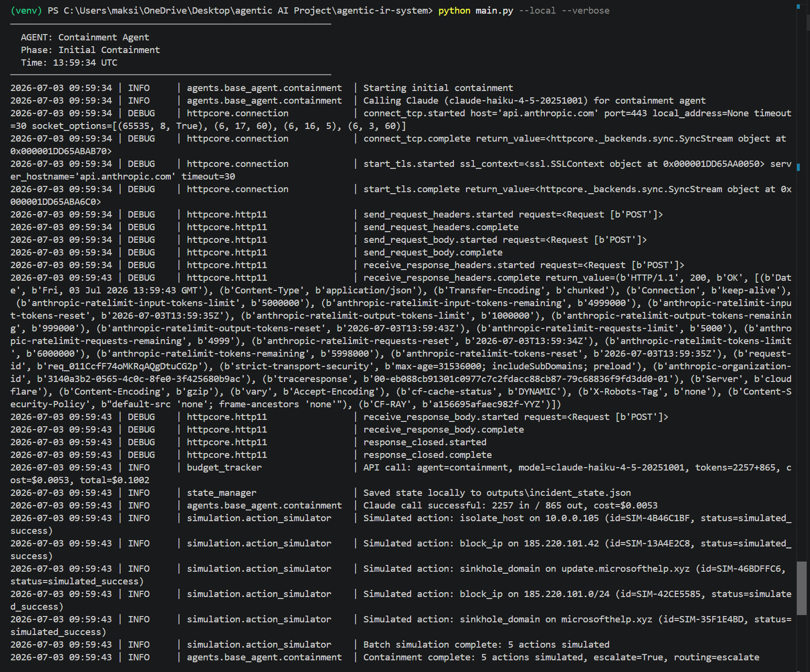Click simulation id "SIM-4B46C1BF"
Screen dimensions: 810x672
[658, 518]
